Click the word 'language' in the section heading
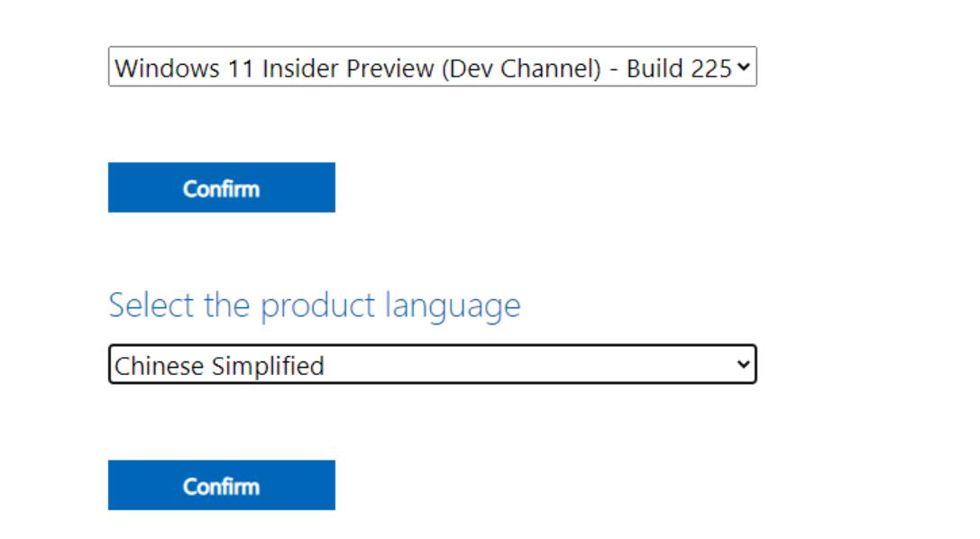This screenshot has height=539, width=980. pos(453,306)
